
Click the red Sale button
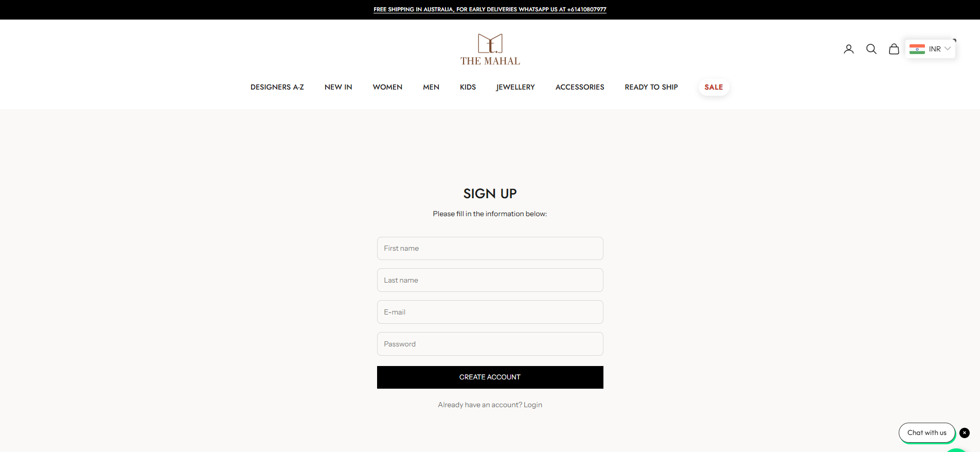(714, 87)
